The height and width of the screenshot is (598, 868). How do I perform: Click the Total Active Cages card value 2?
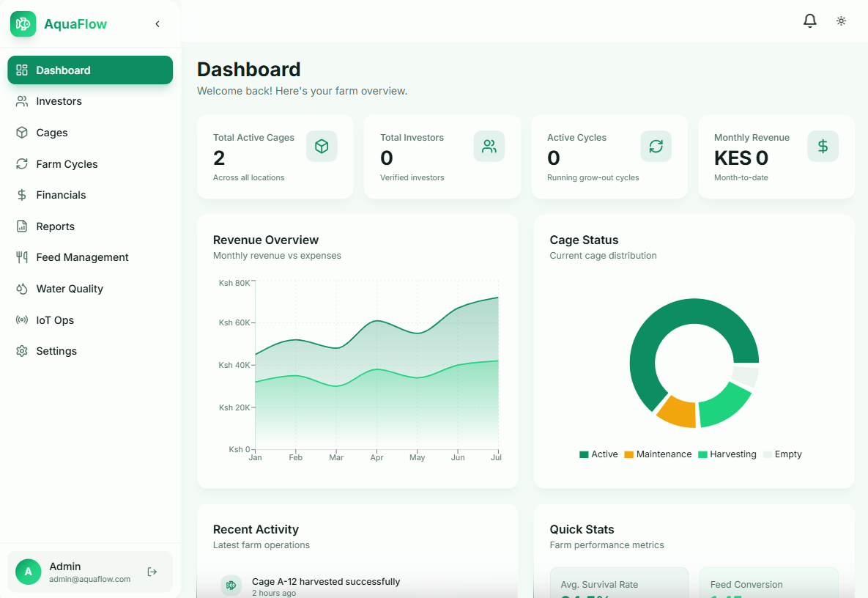[x=219, y=158]
